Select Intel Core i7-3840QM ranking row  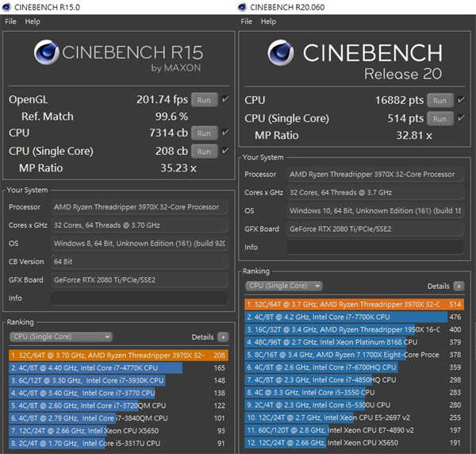118,418
